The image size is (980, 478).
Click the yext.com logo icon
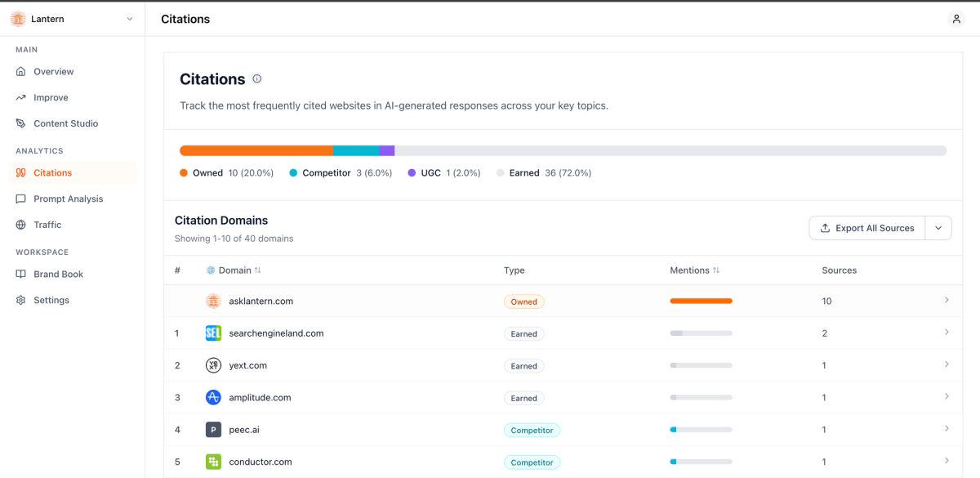[213, 365]
